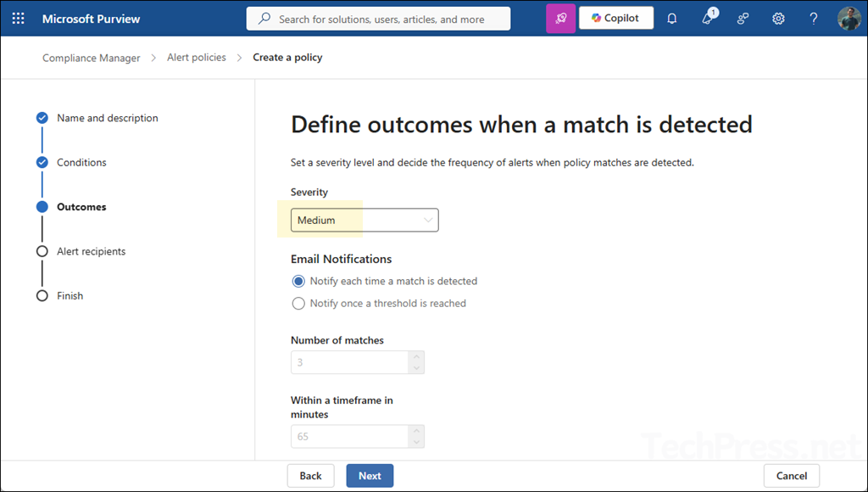
Task: Click the Conditions checkmark circle
Action: tap(42, 162)
